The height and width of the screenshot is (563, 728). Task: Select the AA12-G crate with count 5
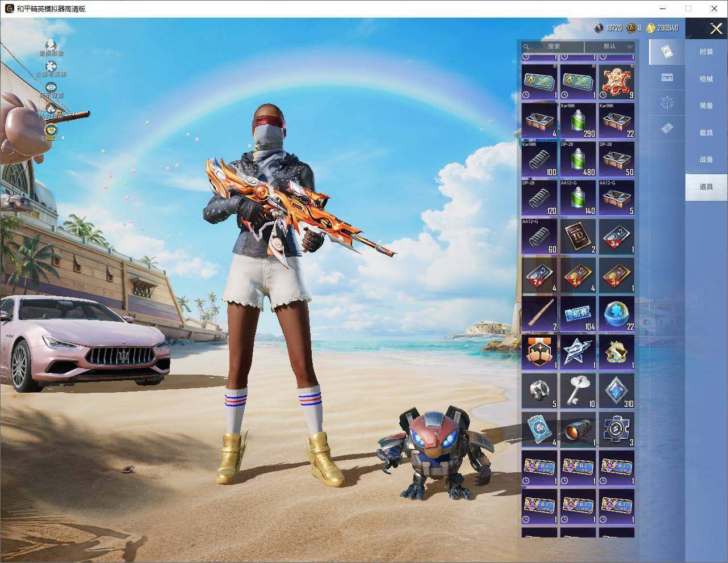point(617,198)
